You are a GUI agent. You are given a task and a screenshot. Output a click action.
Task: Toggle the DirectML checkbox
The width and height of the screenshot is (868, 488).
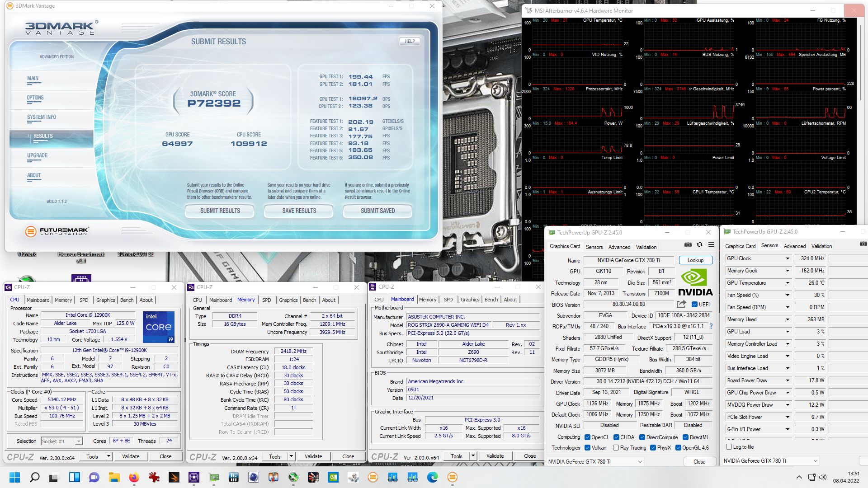click(x=685, y=437)
